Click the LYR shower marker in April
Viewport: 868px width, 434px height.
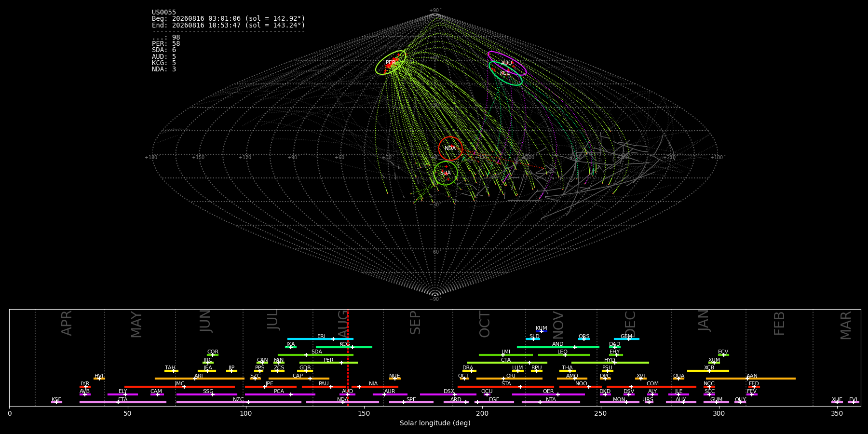pos(85,386)
